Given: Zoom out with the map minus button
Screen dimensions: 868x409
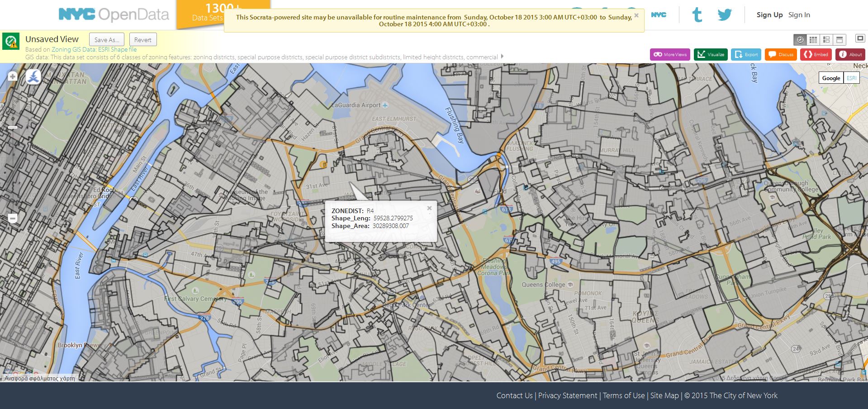Looking at the screenshot, I should click(x=13, y=219).
